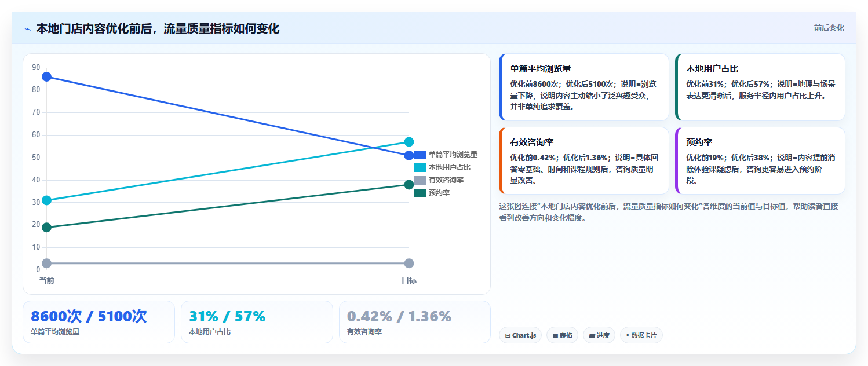
Task: Click the cyan 本地用户占比 point at 当前
Action: click(47, 200)
